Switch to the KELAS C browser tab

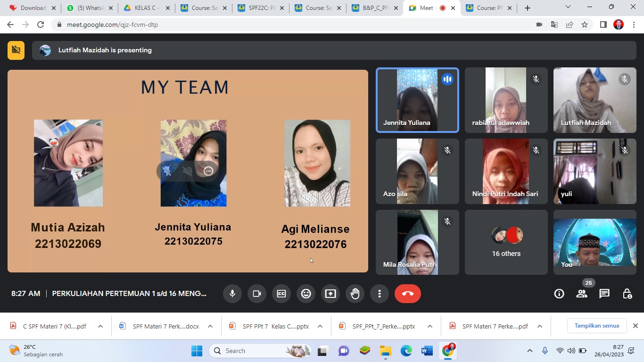click(145, 8)
